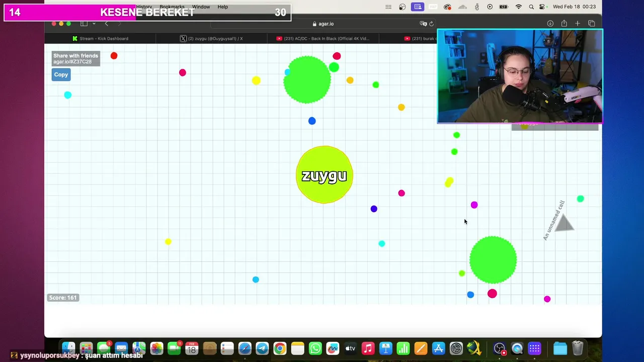644x362 pixels.
Task: Open Notes from the Dock
Action: 297,348
